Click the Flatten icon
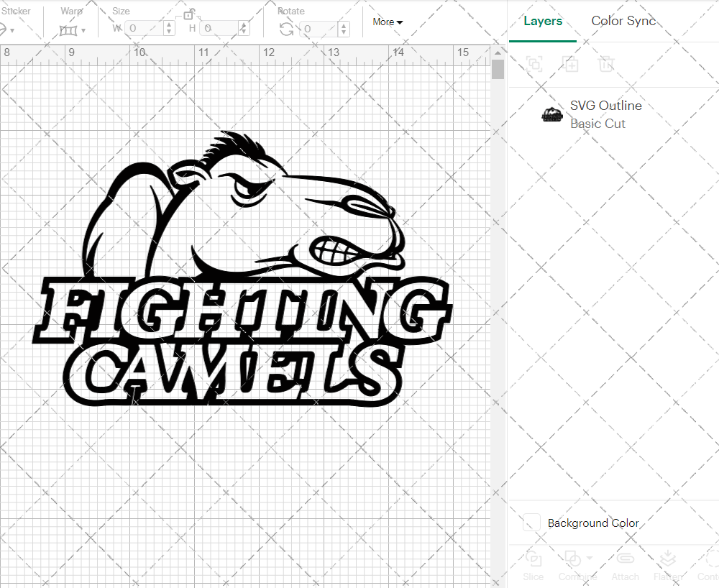This screenshot has height=588, width=719. (667, 558)
